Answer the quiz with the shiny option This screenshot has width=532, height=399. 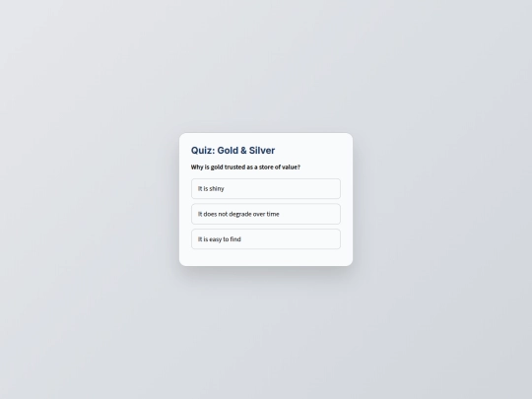(x=266, y=188)
